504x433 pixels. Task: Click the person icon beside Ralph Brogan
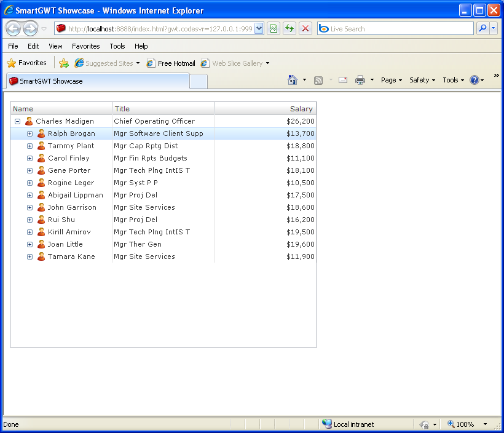[x=41, y=133]
